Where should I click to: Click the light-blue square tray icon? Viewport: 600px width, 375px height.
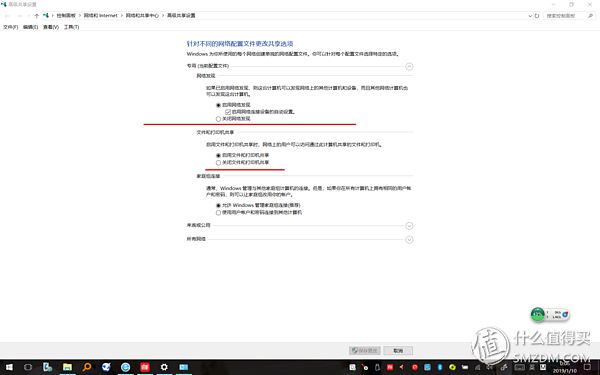[427, 367]
